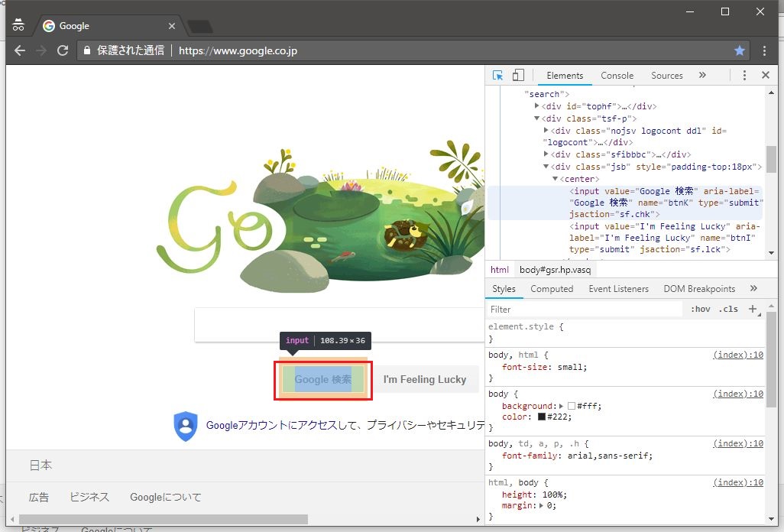
Task: Close the Google tab
Action: click(172, 26)
